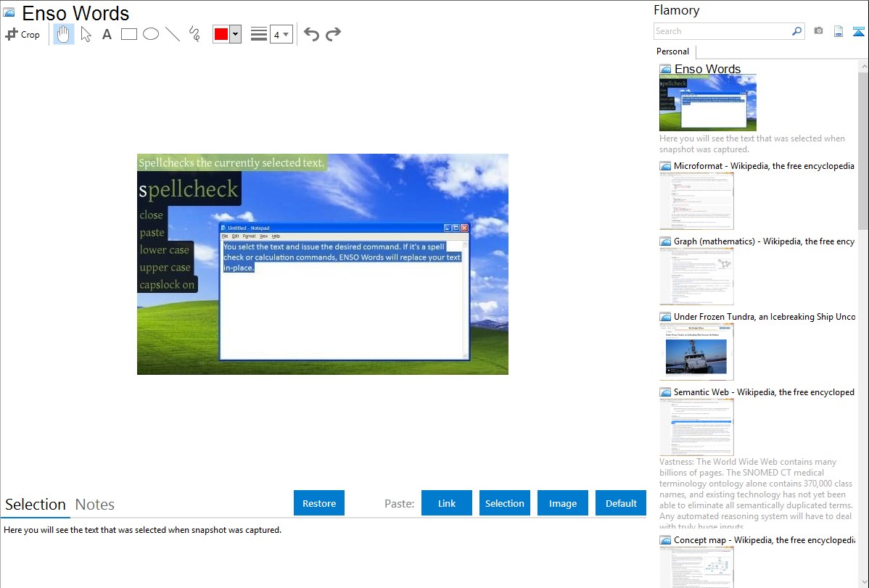Screen dimensions: 869x588
Task: Click the snapshot icon beside Microformat title
Action: click(665, 166)
